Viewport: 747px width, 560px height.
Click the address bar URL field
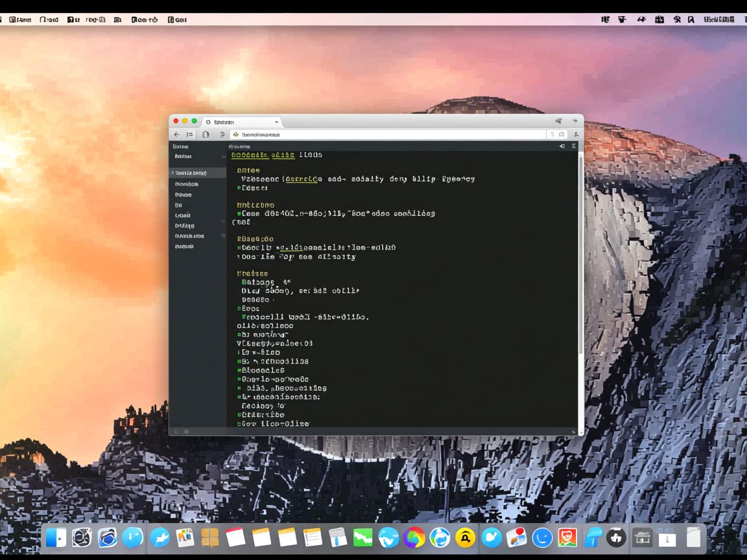(x=389, y=134)
